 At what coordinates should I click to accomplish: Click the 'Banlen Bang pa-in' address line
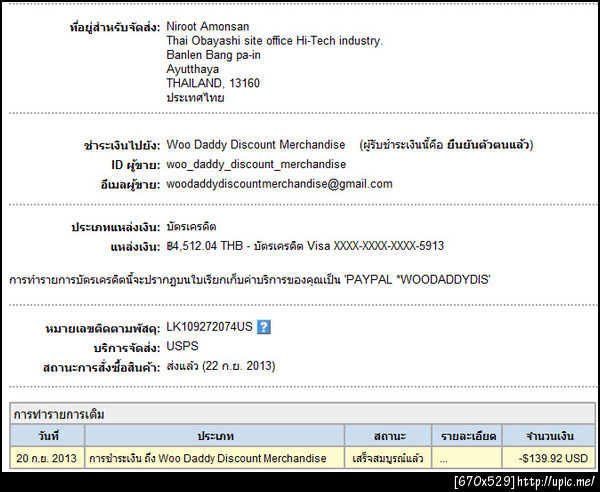(214, 55)
